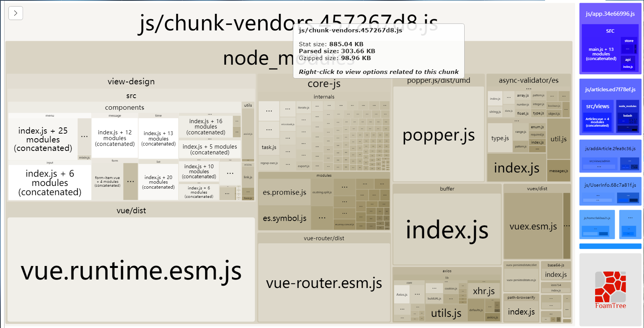Select the link.js cell in utils

pyautogui.click(x=248, y=177)
